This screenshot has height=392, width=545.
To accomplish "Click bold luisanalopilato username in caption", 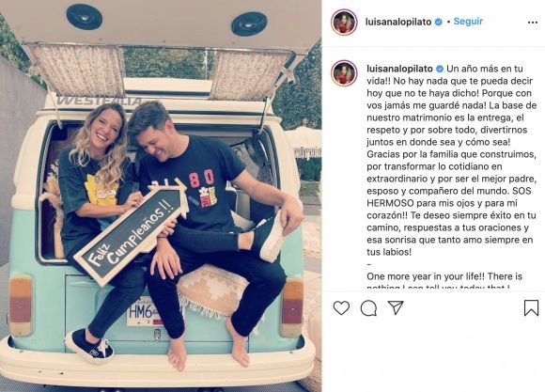I will [399, 69].
